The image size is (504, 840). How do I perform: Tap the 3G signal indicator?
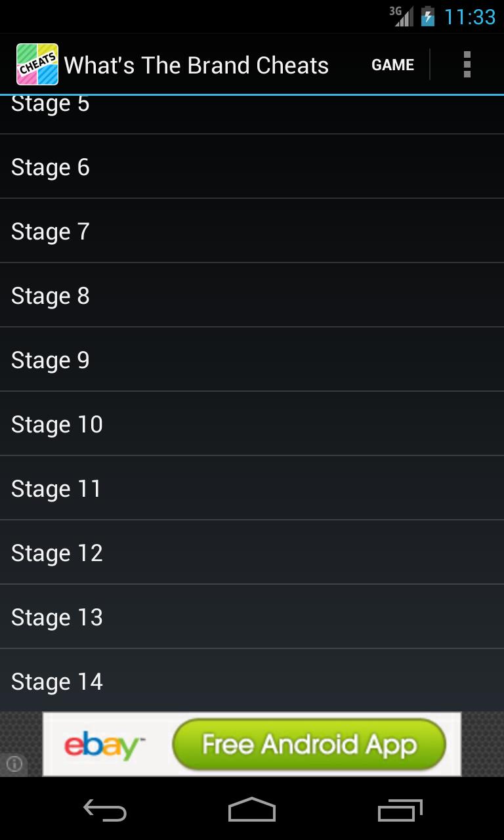402,16
